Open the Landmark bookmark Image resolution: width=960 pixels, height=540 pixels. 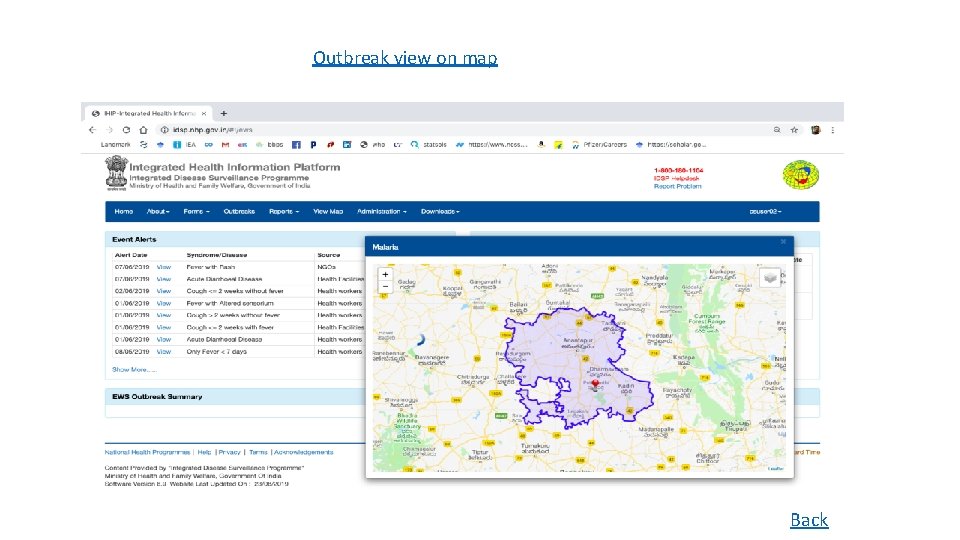[116, 145]
